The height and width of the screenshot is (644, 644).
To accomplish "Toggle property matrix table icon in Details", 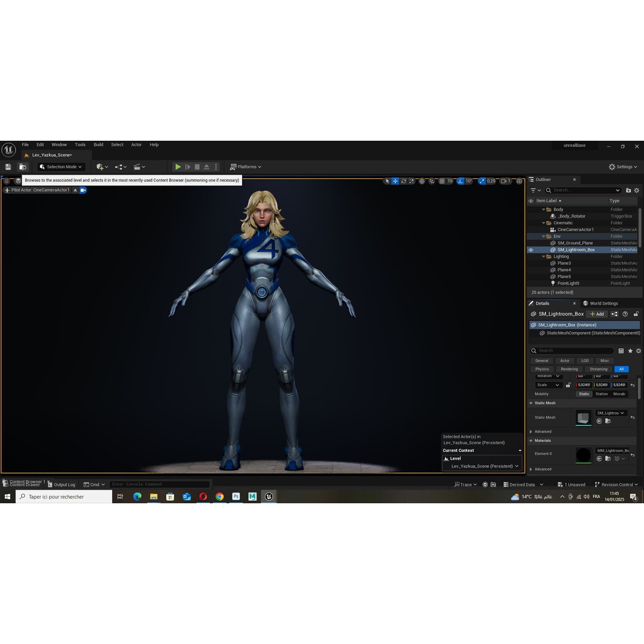I will click(621, 351).
